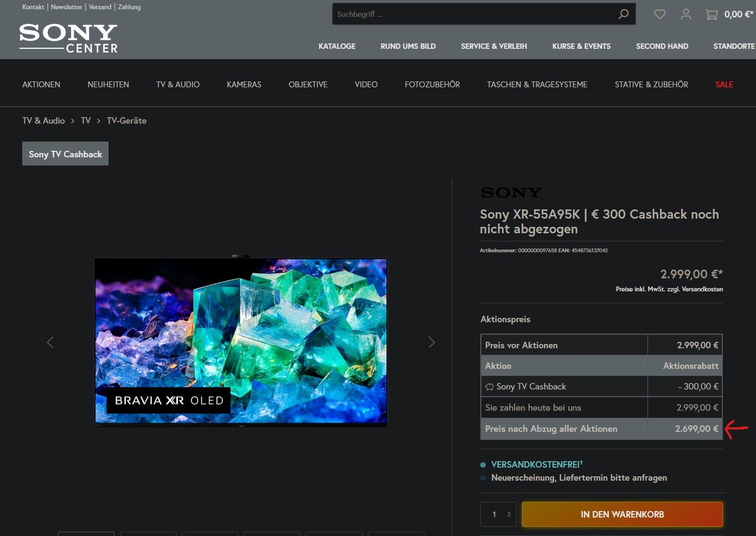Open Rund ums Bild menu
756x536 pixels.
point(408,46)
